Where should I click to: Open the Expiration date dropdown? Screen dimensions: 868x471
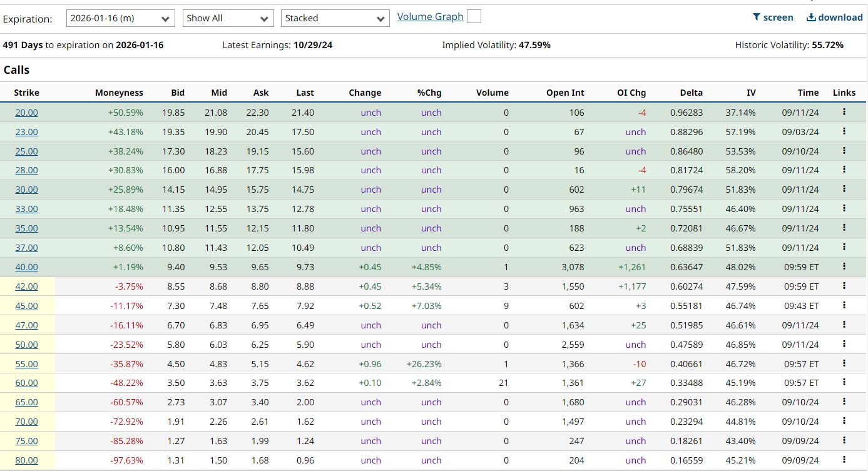[120, 18]
